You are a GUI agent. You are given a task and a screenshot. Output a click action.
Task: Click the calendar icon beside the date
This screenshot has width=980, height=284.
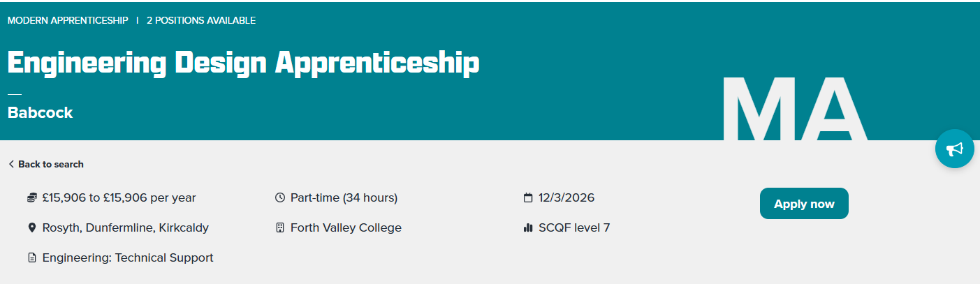click(x=528, y=198)
